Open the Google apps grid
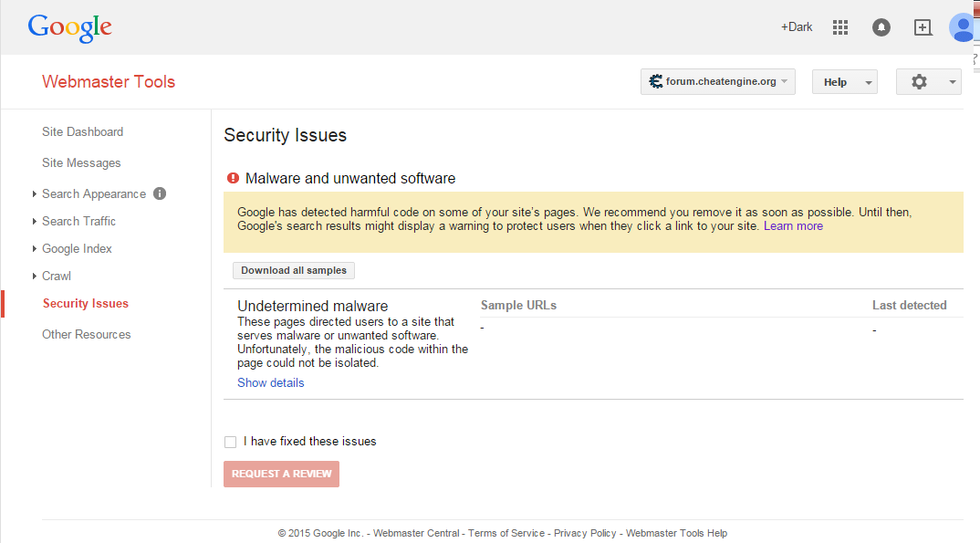 click(840, 27)
